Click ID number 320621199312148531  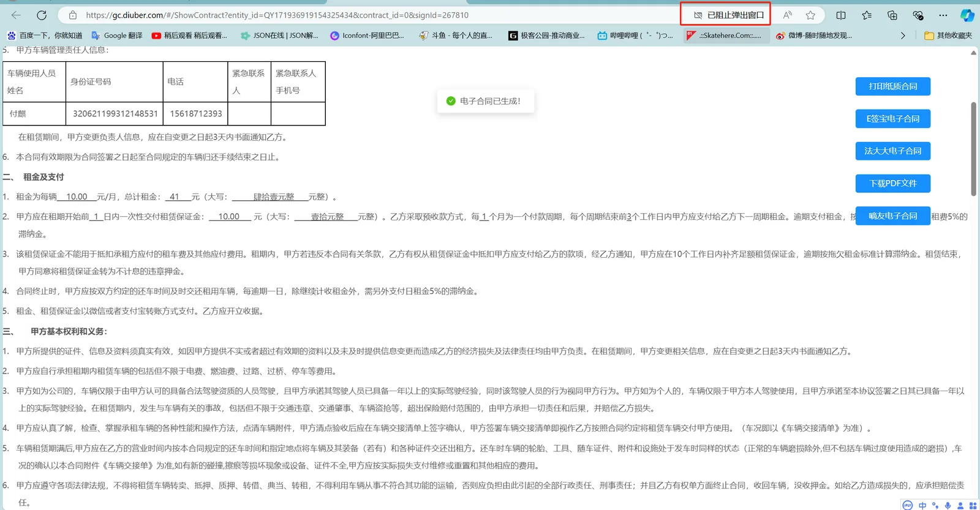tap(115, 114)
